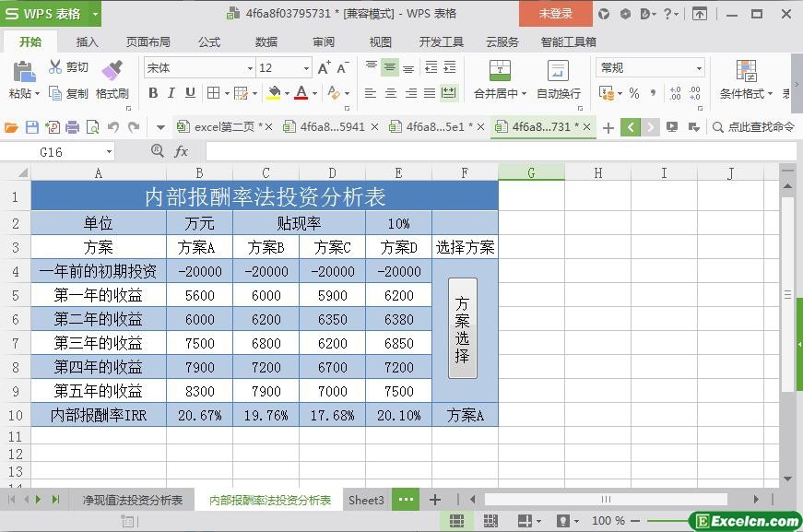Switch to the 公式 tab
This screenshot has height=532, width=803.
(x=209, y=42)
